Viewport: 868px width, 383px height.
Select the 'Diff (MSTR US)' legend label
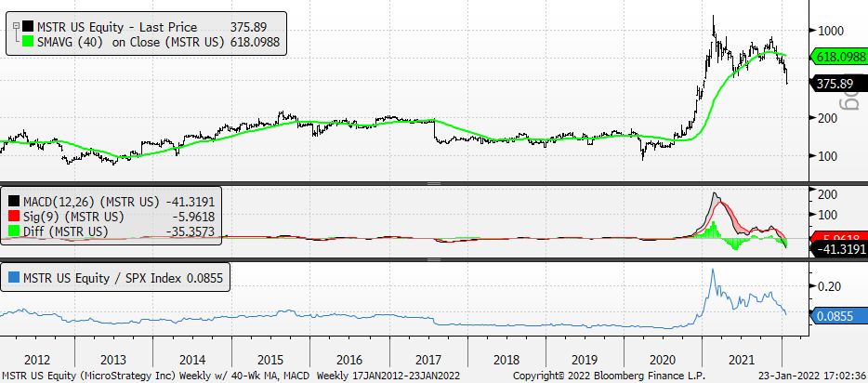point(65,231)
